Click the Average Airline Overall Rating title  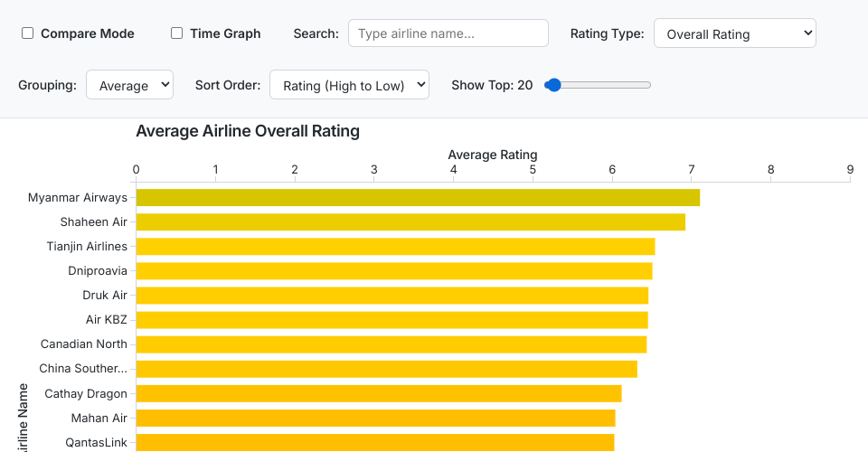[248, 131]
